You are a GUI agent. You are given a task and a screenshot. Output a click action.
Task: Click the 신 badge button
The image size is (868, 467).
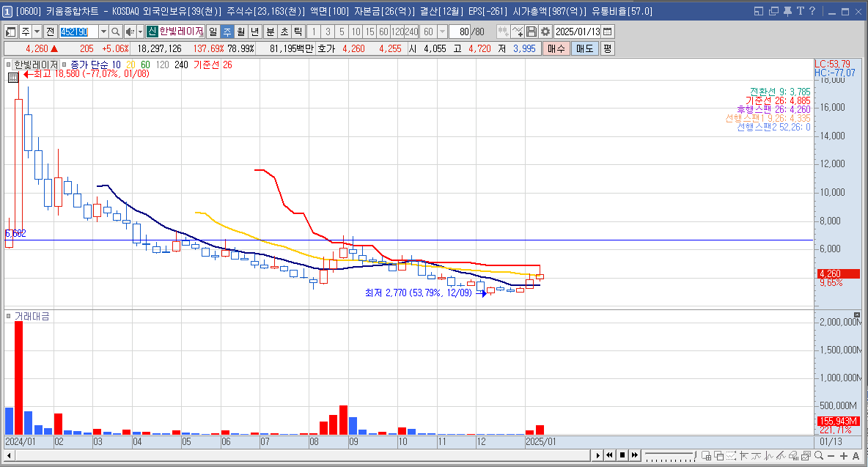(x=152, y=32)
